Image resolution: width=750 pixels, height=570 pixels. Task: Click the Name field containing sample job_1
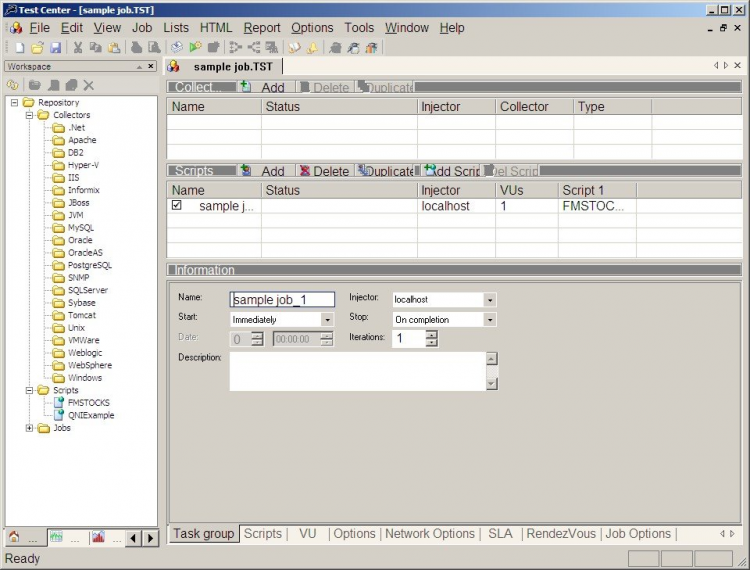pyautogui.click(x=282, y=299)
